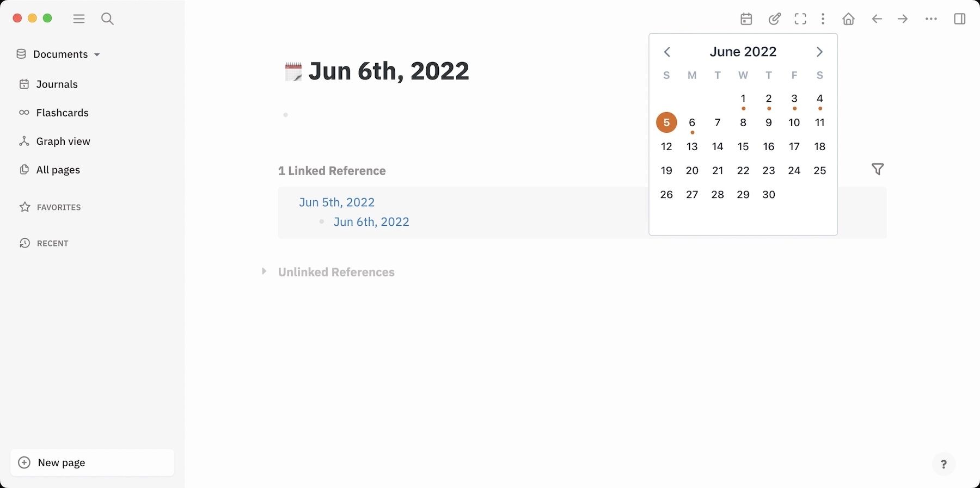
Task: Open the Documents graph dropdown
Action: (59, 54)
